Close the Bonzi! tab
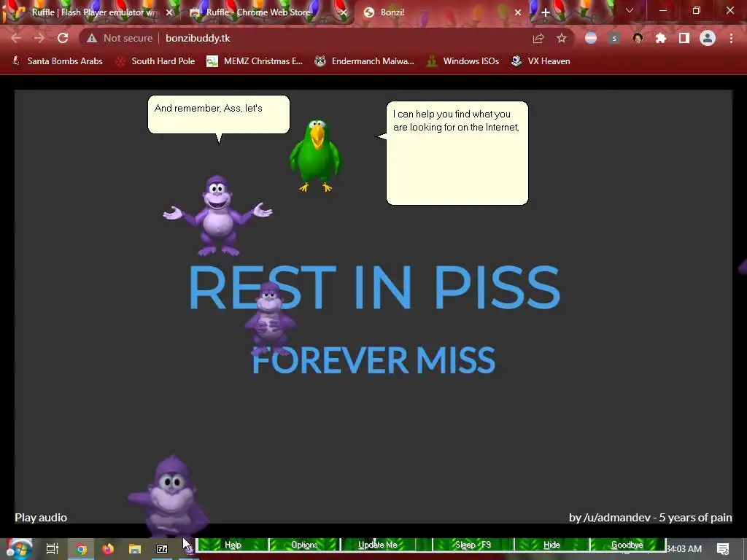 coord(518,12)
